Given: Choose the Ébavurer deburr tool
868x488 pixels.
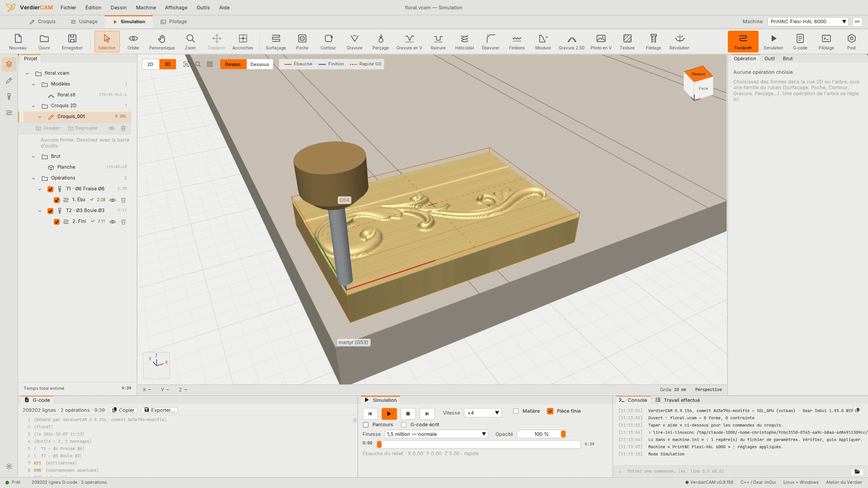Looking at the screenshot, I should click(x=491, y=42).
